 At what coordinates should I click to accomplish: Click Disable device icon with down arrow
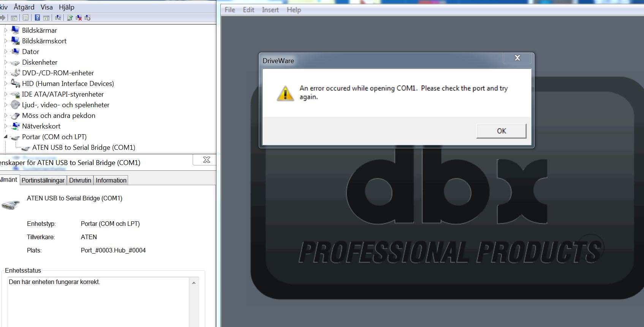[x=87, y=17]
